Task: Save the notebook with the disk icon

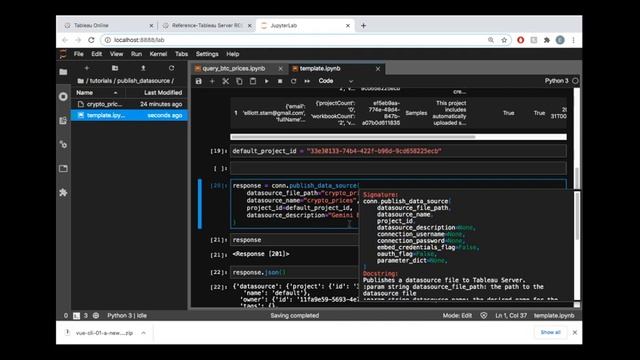Action: click(198, 81)
